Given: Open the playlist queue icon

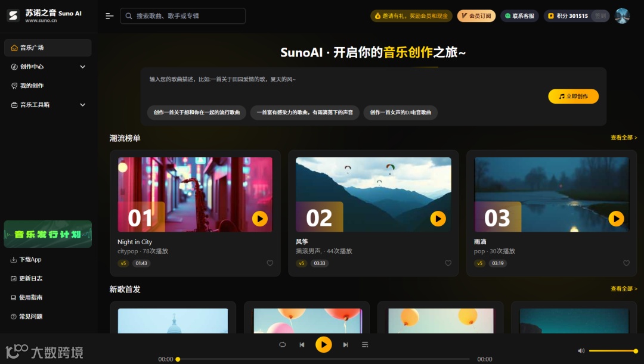Looking at the screenshot, I should (365, 345).
